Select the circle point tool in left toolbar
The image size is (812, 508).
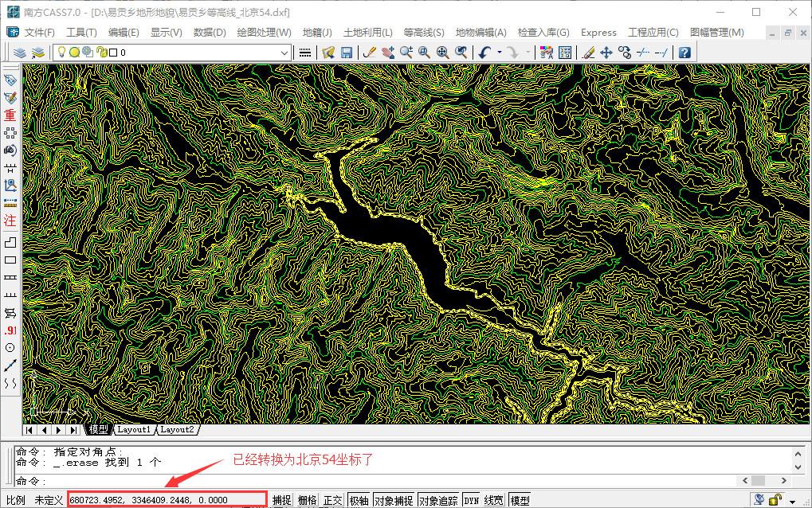click(10, 348)
